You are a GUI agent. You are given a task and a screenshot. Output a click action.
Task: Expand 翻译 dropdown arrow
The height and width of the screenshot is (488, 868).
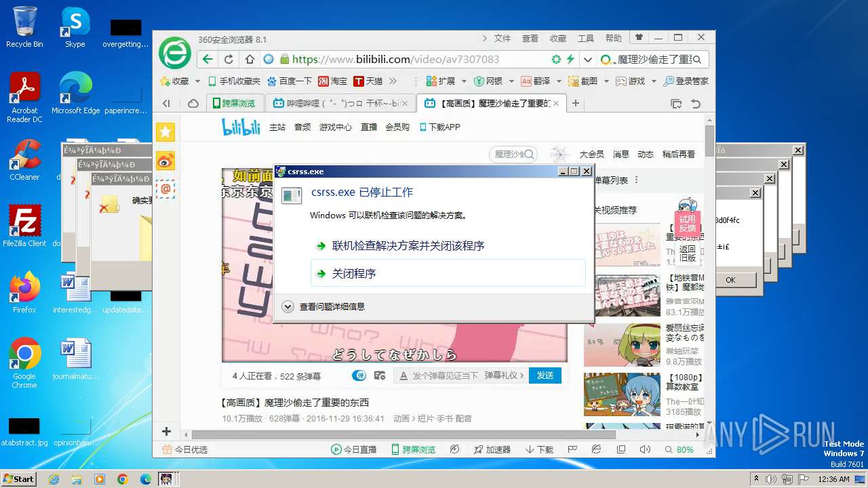(x=559, y=81)
